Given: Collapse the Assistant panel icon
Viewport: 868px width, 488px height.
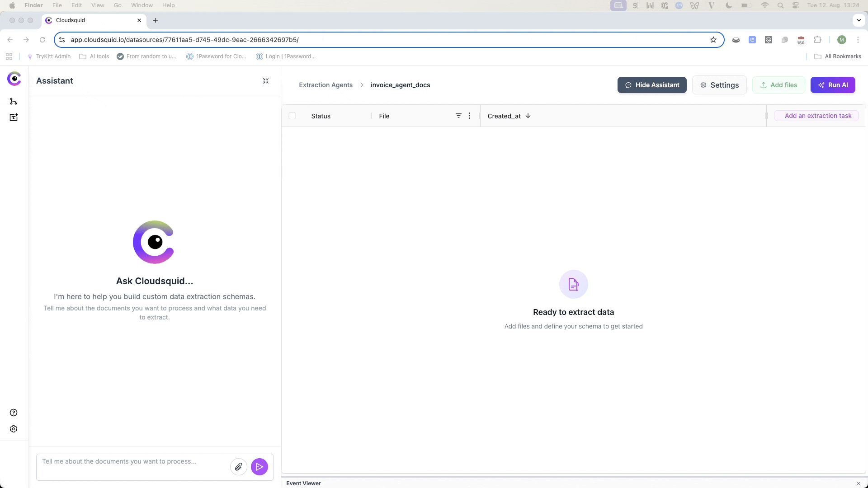Looking at the screenshot, I should [x=266, y=81].
